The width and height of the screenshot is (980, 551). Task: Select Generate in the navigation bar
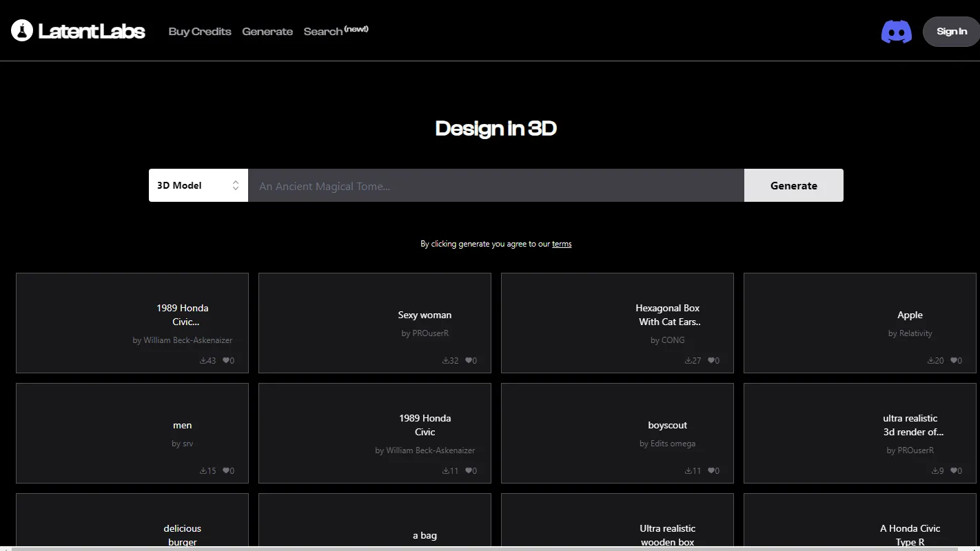267,31
